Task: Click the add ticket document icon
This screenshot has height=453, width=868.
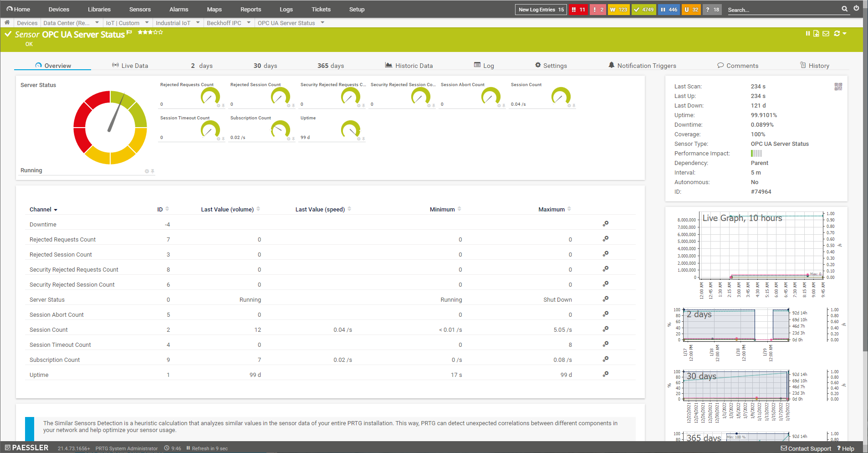Action: (x=816, y=33)
